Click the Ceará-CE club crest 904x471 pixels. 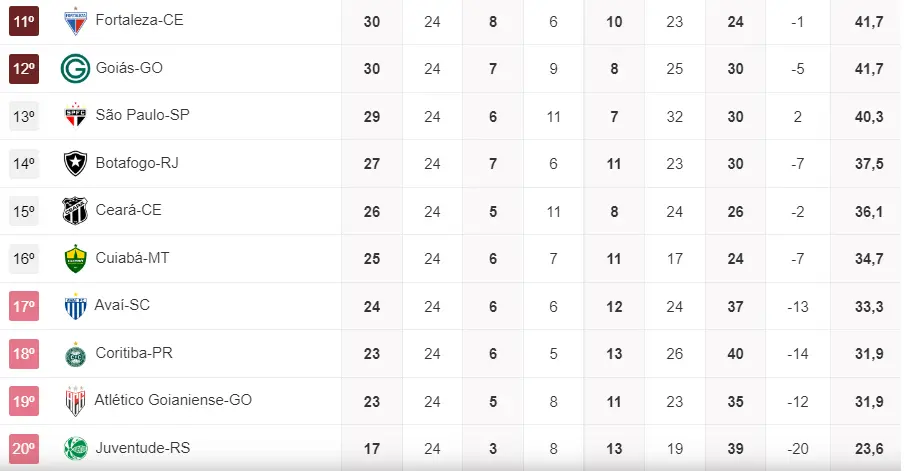[75, 211]
